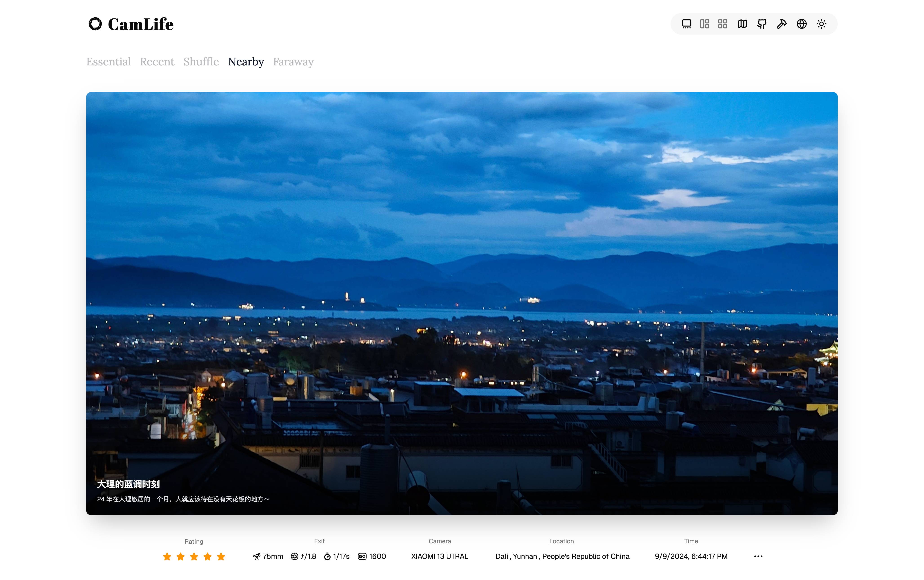Toggle light/dark theme sun icon
Viewport: 924px width, 580px height.
click(x=821, y=24)
